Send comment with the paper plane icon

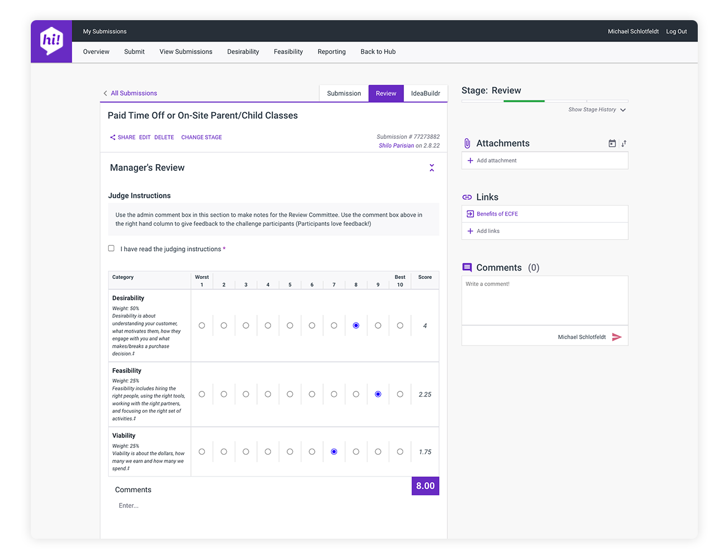pos(617,337)
